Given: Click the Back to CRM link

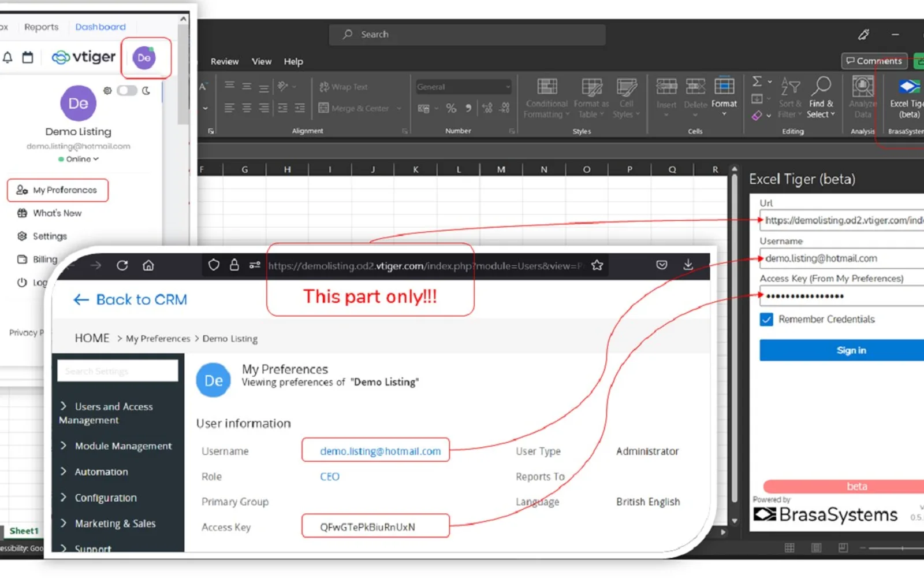Looking at the screenshot, I should (131, 299).
